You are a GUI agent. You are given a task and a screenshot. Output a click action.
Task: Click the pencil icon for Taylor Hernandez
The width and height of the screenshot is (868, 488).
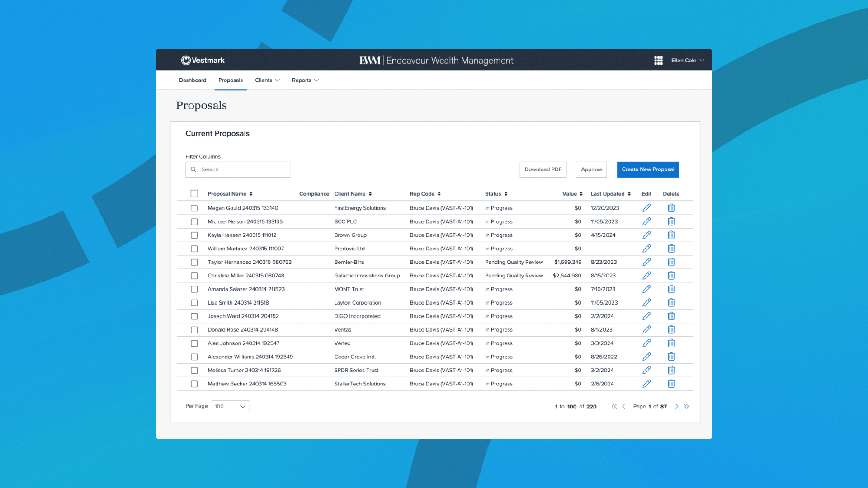pyautogui.click(x=646, y=262)
